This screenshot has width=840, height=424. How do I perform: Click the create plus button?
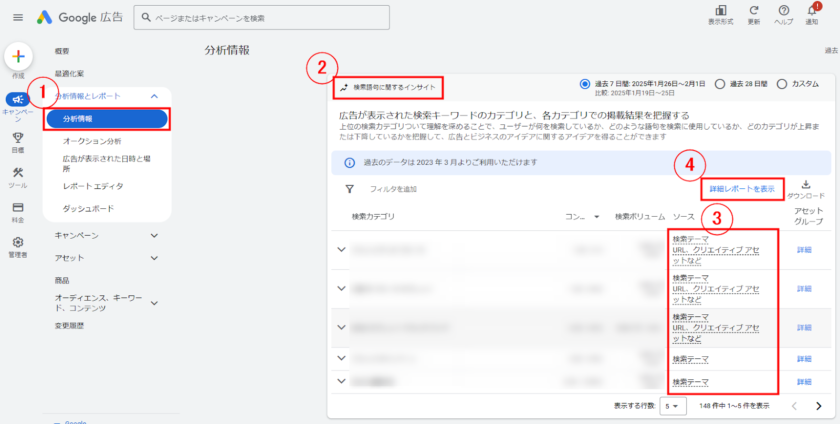19,56
